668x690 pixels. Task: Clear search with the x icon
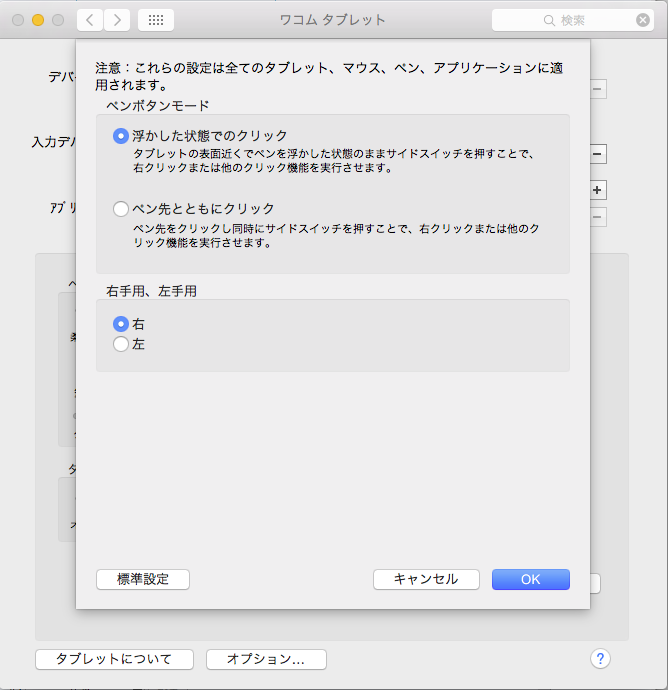point(643,20)
